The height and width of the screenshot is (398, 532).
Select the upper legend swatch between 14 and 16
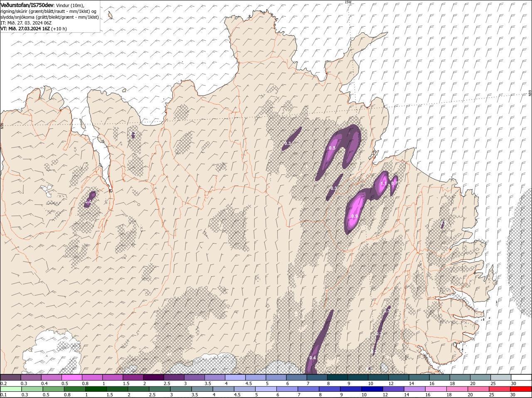419,377
